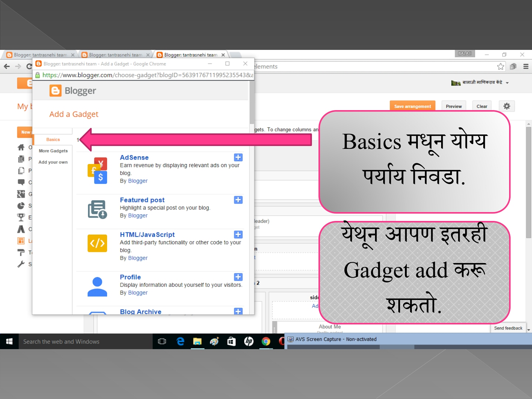
Task: Open settings gear in Blogger layout page
Action: pyautogui.click(x=507, y=106)
